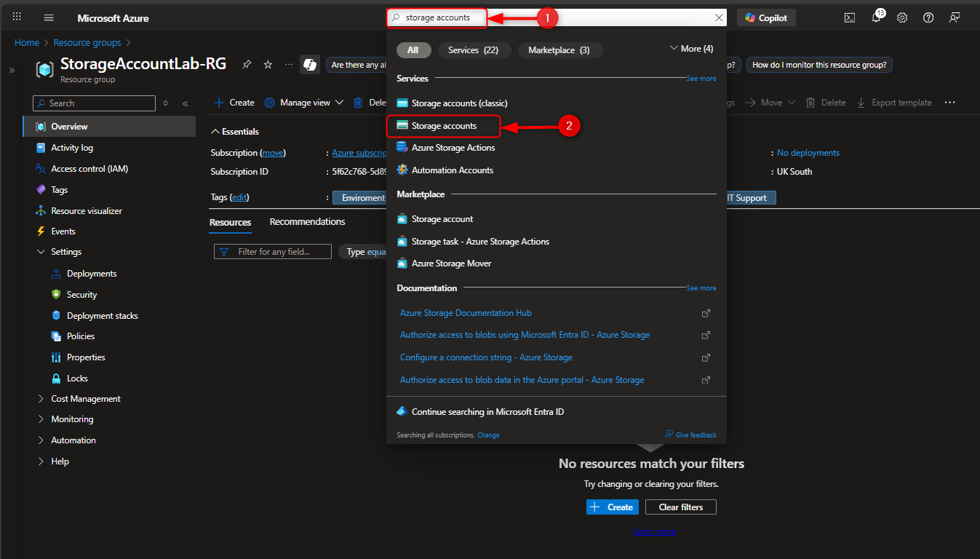Open portal settings gear
This screenshot has width=980, height=559.
point(901,17)
